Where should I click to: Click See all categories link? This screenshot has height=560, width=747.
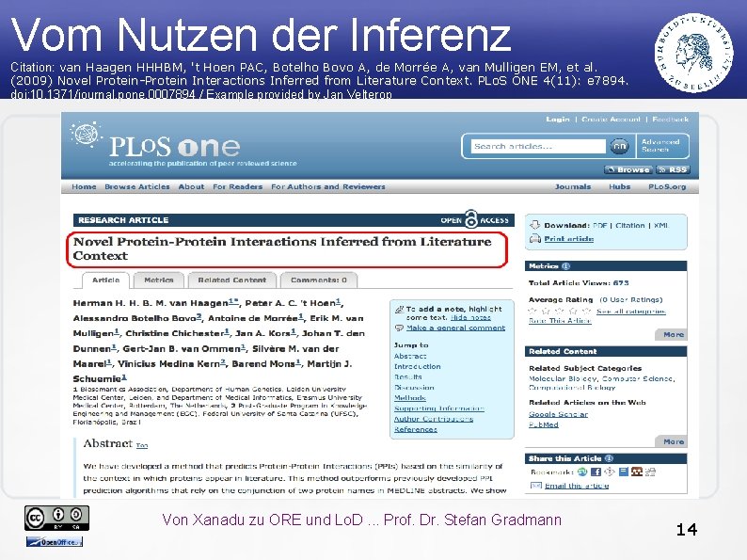click(630, 312)
